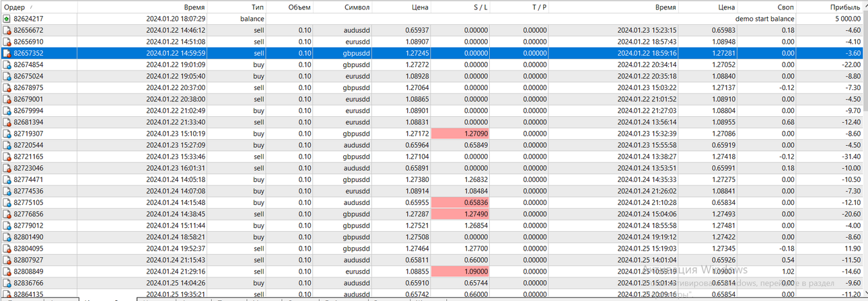This screenshot has width=868, height=301.
Task: Click close time 2024.01.24 13:56:14
Action: [x=647, y=122]
